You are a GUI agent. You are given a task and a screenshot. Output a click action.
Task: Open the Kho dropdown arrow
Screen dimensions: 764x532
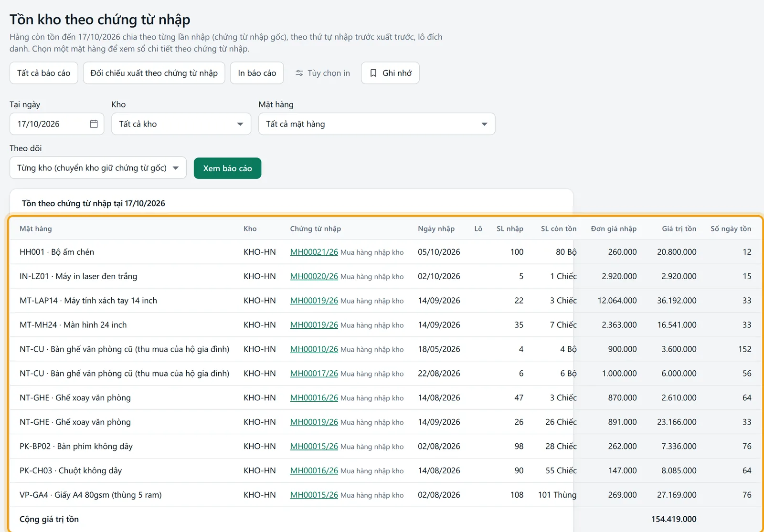[x=240, y=124]
